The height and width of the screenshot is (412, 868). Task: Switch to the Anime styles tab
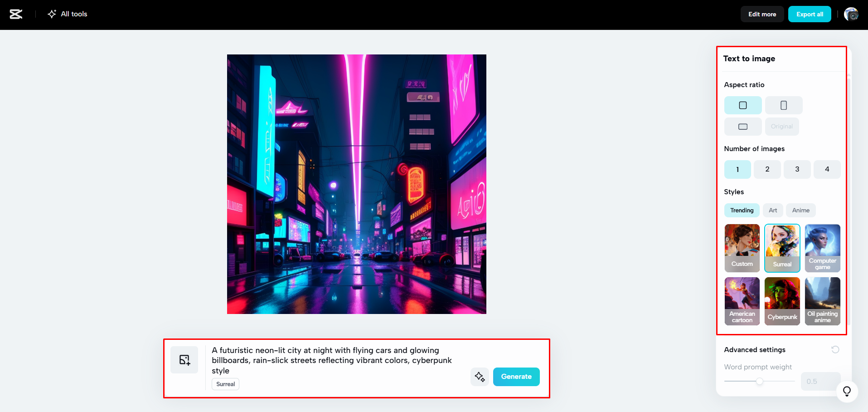(800, 210)
